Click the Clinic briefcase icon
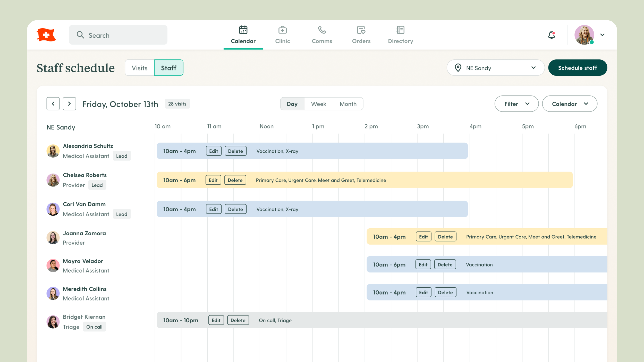Screen dimensions: 644x362 (283, 30)
